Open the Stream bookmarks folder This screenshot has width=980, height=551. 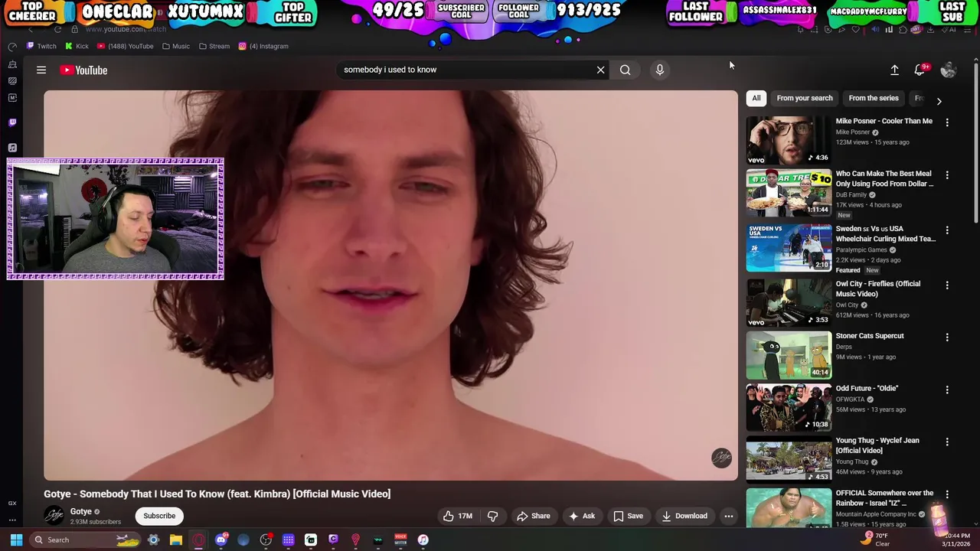(214, 46)
